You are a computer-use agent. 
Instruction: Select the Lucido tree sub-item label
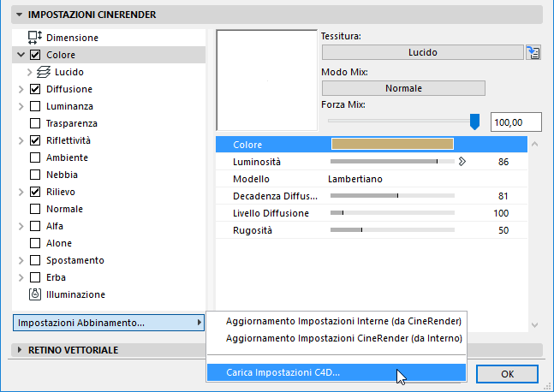pyautogui.click(x=69, y=72)
